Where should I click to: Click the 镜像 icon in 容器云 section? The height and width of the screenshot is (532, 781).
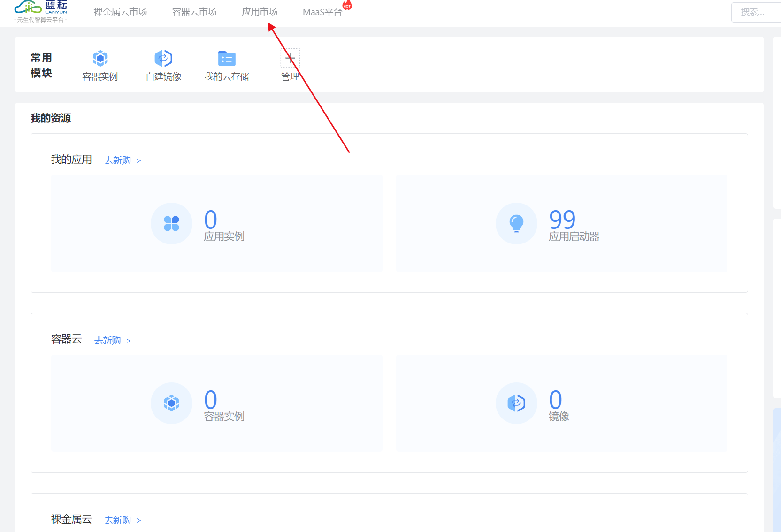tap(516, 403)
